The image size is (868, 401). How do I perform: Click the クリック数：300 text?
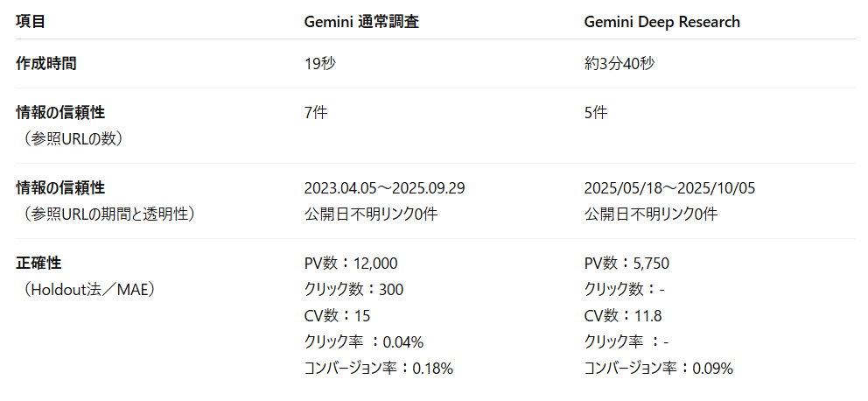point(353,289)
